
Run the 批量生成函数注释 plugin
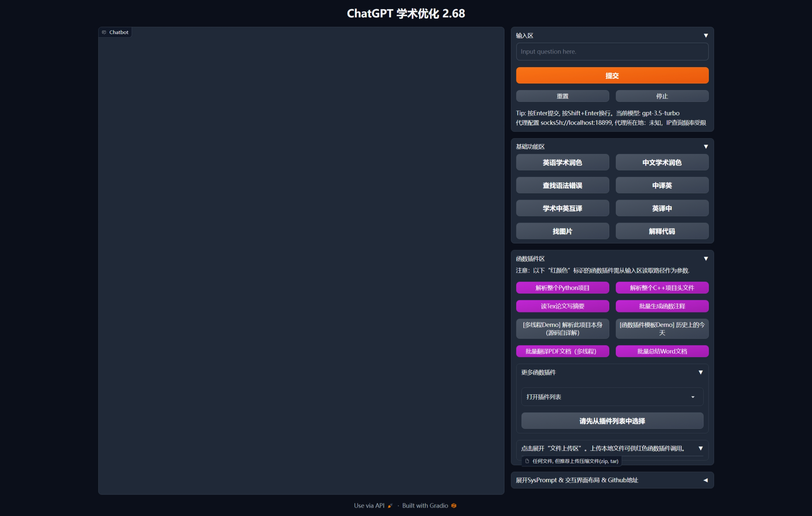click(662, 306)
